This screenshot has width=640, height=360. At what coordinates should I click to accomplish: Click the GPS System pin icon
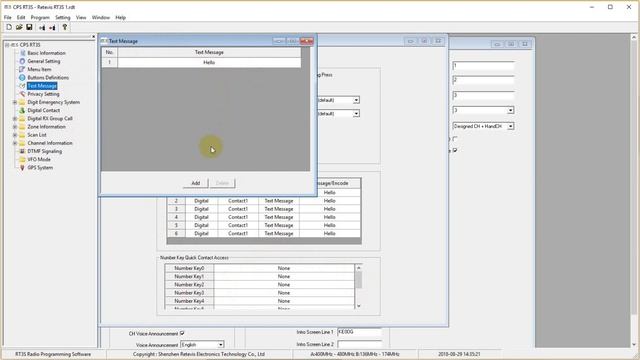pos(22,167)
